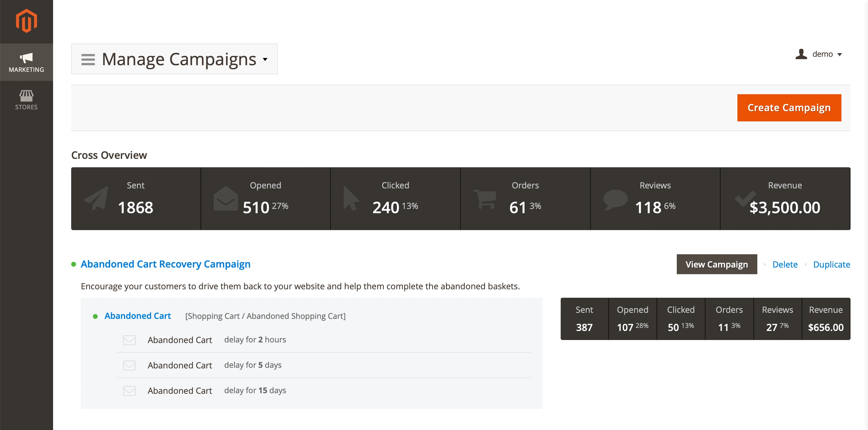
Task: Select Duplicate for the campaign
Action: [832, 264]
